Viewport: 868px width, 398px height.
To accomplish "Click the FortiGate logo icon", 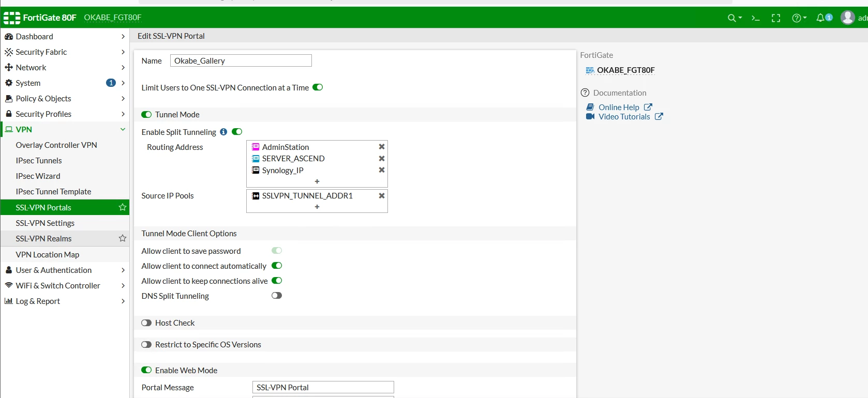I will [12, 18].
